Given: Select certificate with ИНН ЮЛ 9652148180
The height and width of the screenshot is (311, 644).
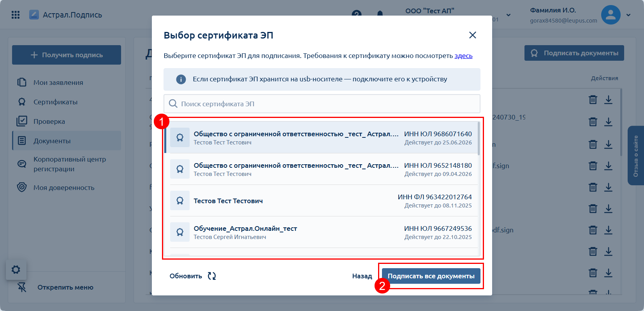Looking at the screenshot, I should coord(321,169).
